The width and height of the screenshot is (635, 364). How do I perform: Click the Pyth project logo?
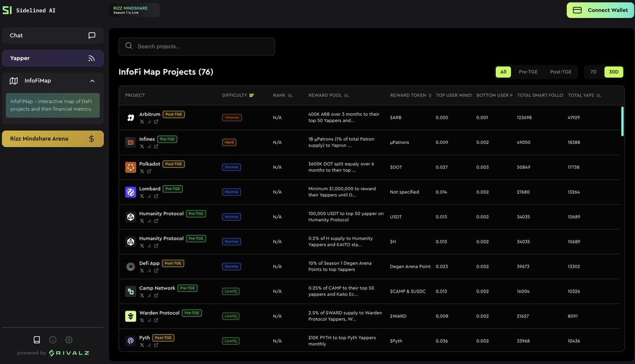[x=130, y=341]
